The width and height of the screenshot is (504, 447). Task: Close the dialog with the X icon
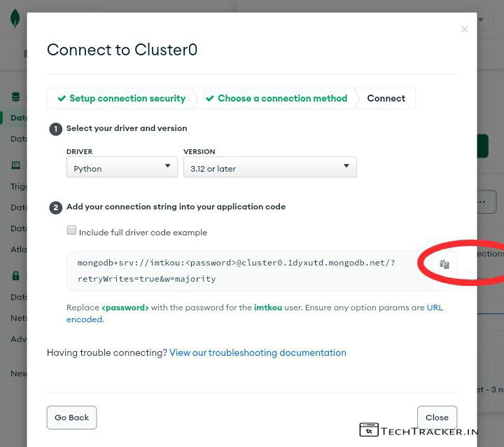pyautogui.click(x=464, y=29)
